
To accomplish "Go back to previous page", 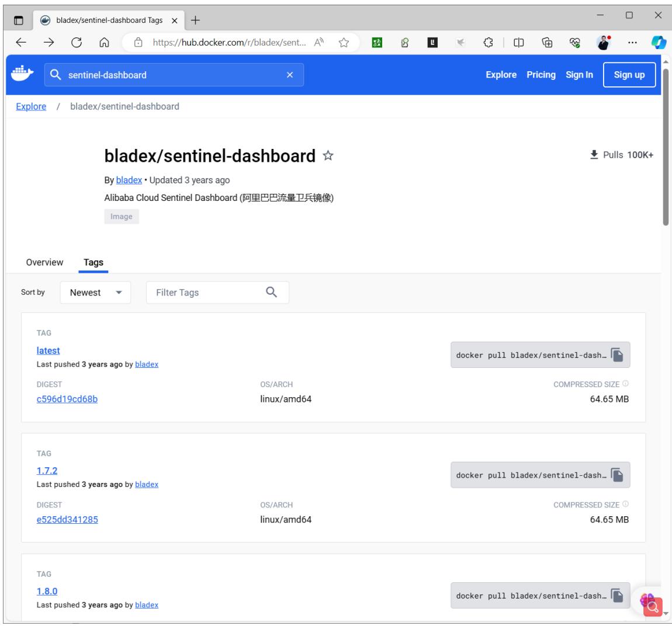I will (21, 43).
